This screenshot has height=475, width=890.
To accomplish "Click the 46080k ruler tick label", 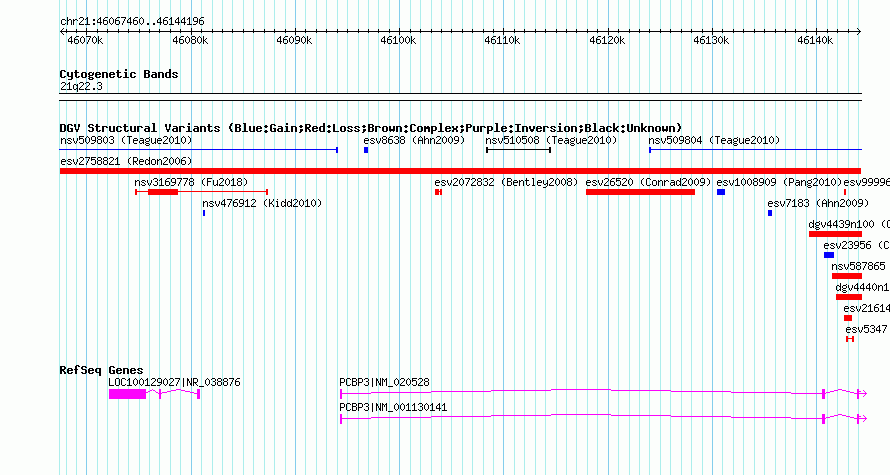I will (190, 40).
